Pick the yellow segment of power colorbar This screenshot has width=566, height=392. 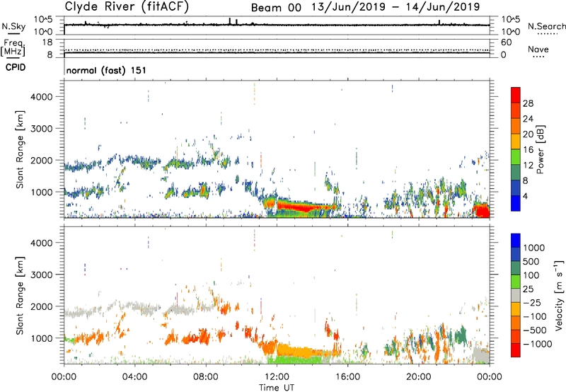pyautogui.click(x=516, y=142)
